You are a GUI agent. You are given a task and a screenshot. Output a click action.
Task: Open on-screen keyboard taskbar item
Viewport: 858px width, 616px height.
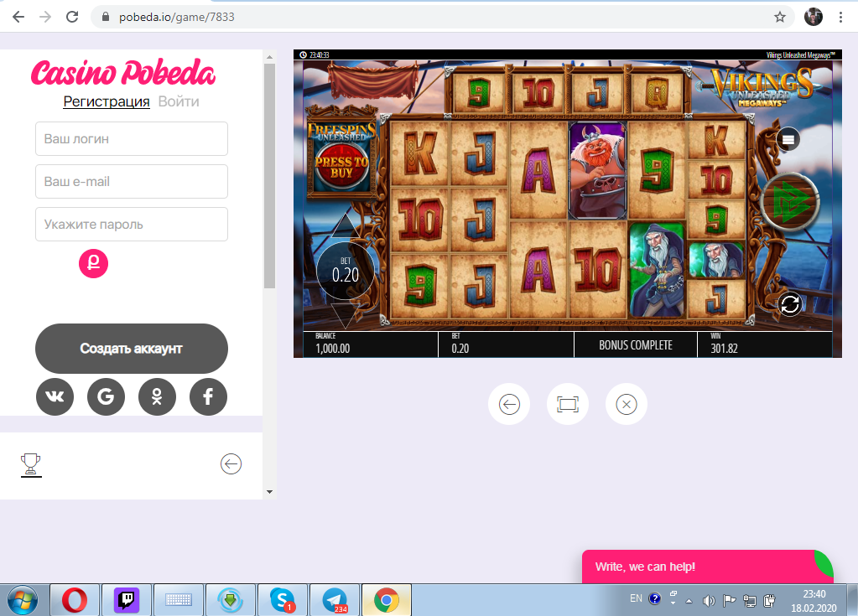coord(179,600)
